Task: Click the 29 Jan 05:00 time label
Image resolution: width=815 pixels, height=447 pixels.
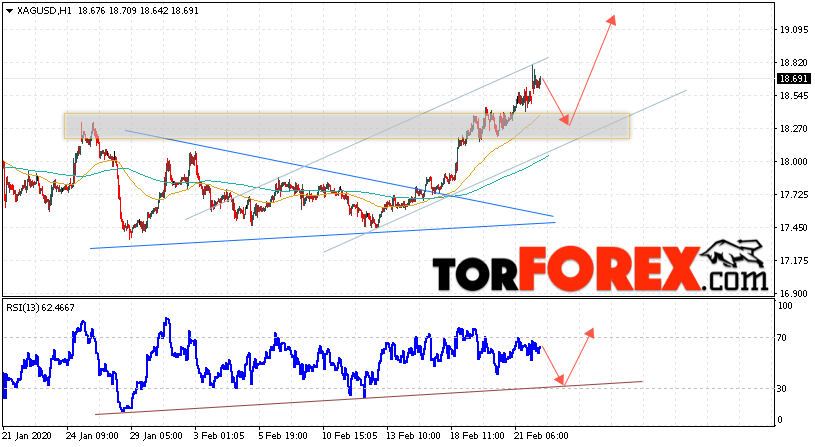Action: pos(156,435)
